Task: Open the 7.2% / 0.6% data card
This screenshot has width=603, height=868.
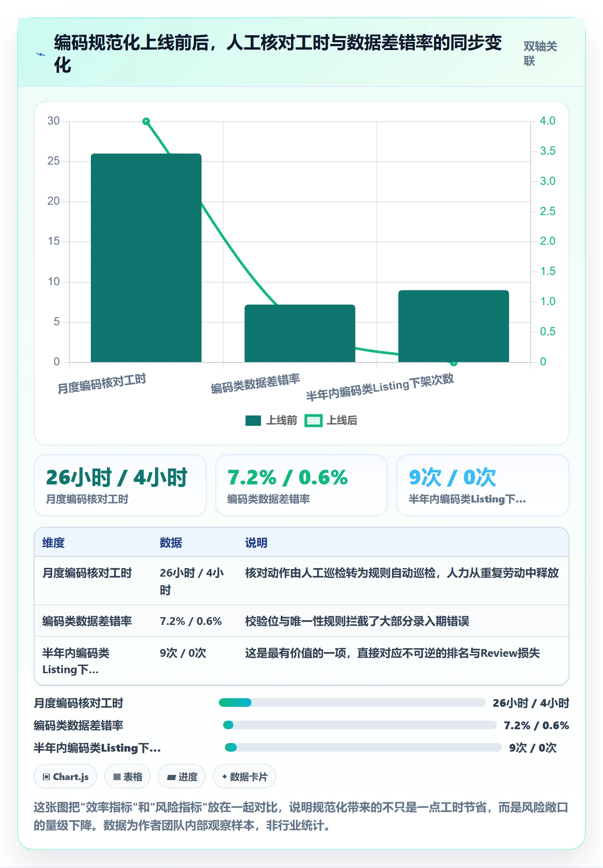Action: tap(301, 485)
